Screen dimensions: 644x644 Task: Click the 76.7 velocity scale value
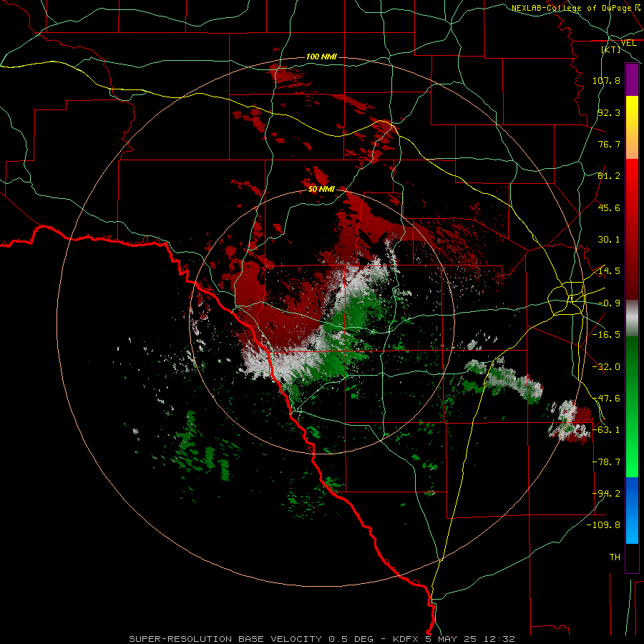[x=609, y=144]
